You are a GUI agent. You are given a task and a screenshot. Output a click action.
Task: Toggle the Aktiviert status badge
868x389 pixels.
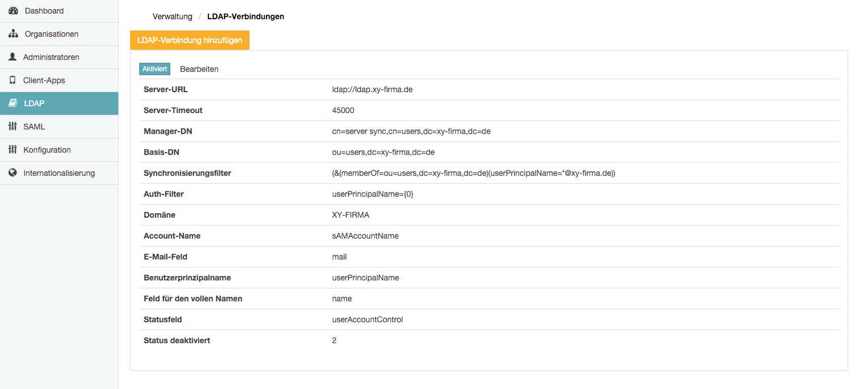click(154, 69)
